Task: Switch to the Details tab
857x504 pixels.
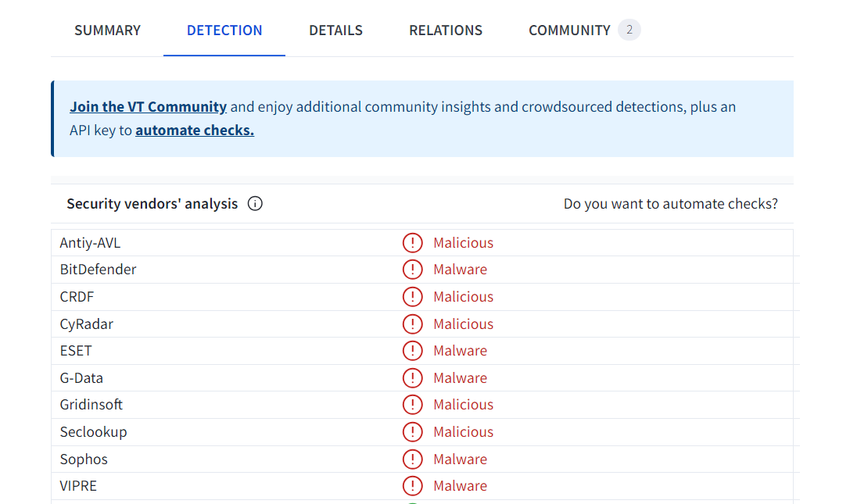Action: pos(335,30)
